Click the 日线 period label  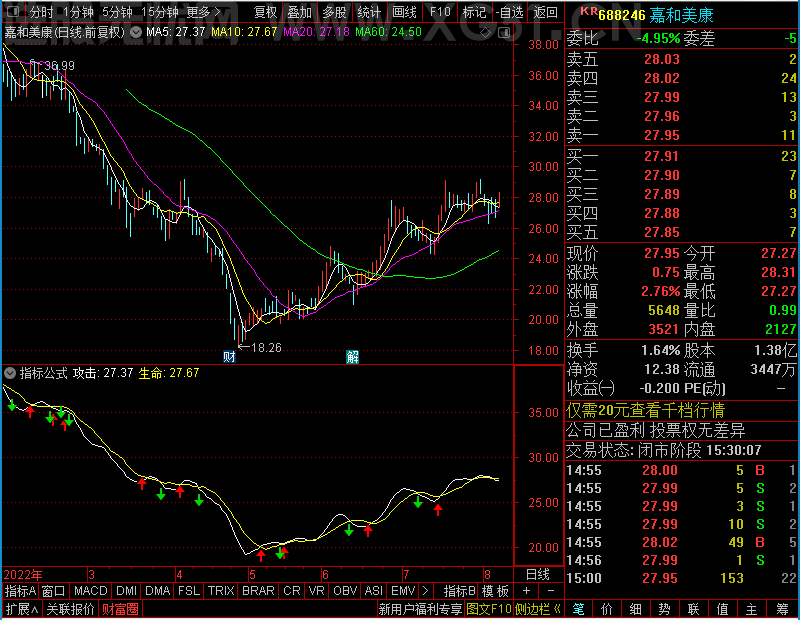click(538, 574)
